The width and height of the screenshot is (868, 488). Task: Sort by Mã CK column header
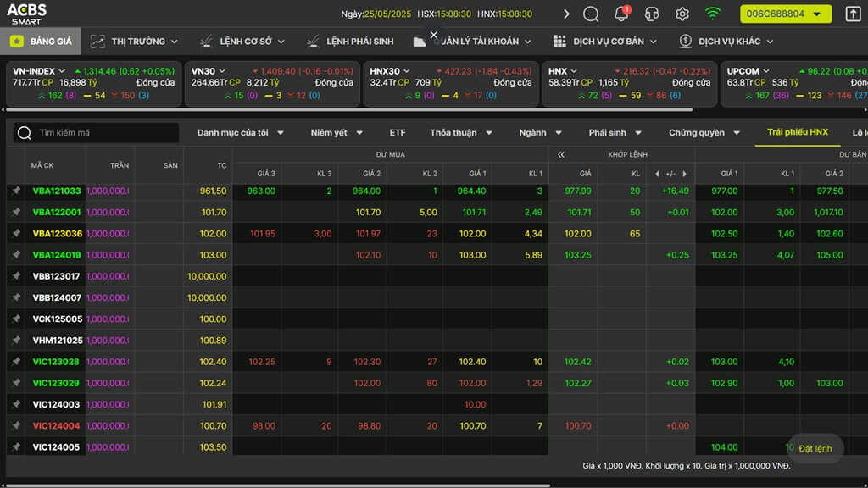[42, 165]
